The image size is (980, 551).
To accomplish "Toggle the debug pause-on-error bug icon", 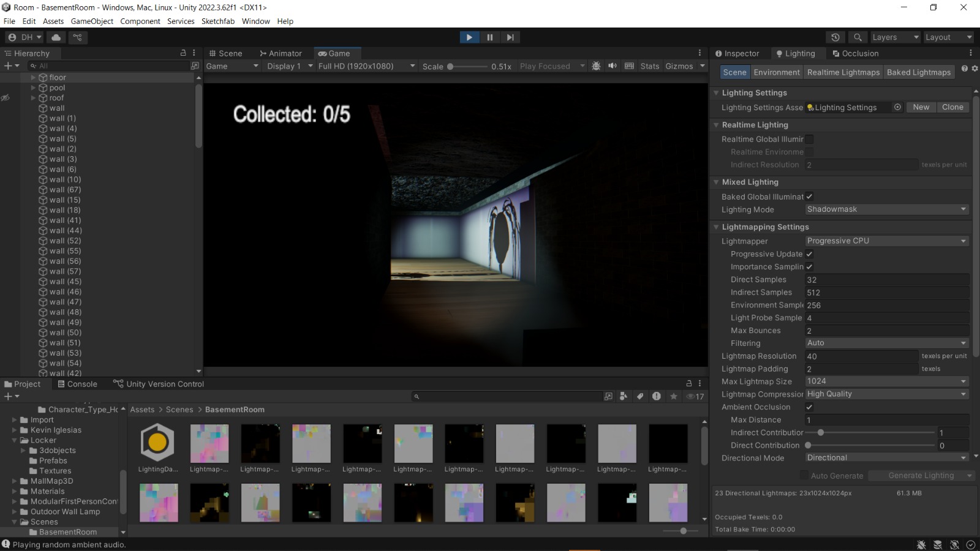I will (x=597, y=66).
